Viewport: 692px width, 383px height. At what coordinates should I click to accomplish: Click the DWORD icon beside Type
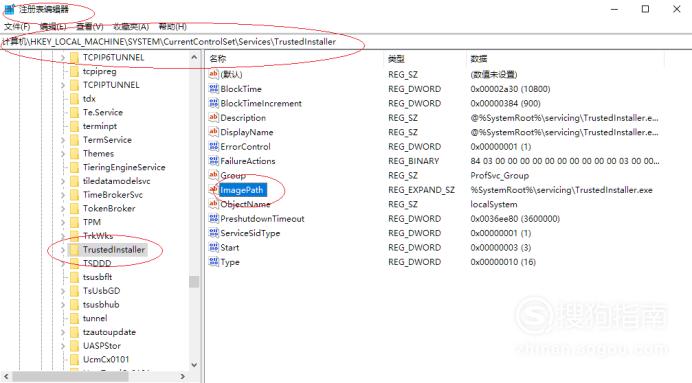point(214,262)
